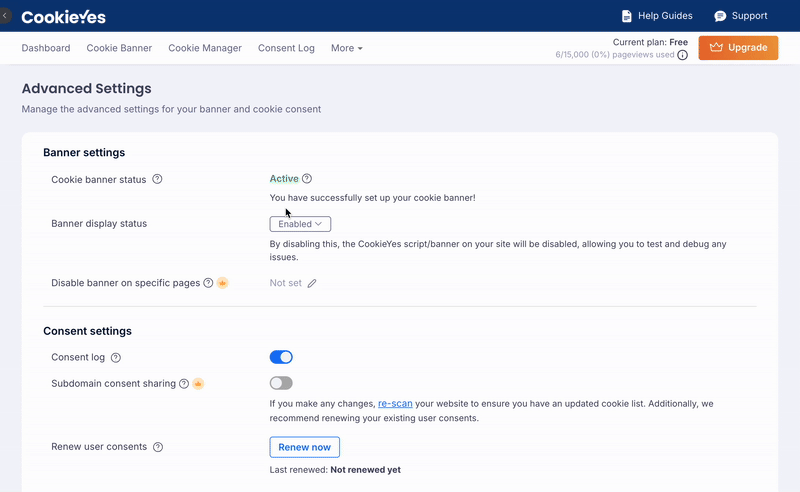Click "6/15,000 (0%) pageviews used" text
800x492 pixels.
615,55
